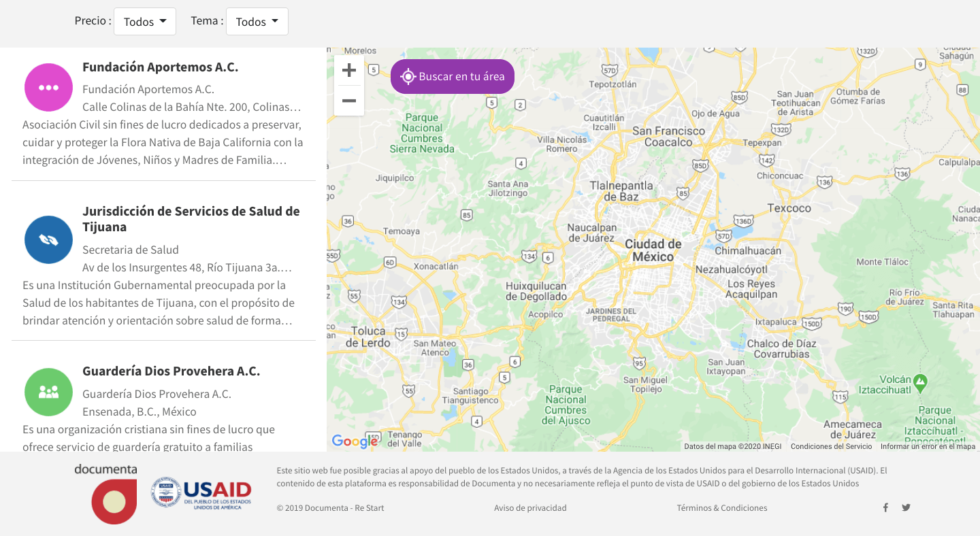The image size is (980, 536).
Task: Open the Aviso de privacidad link
Action: coord(530,508)
